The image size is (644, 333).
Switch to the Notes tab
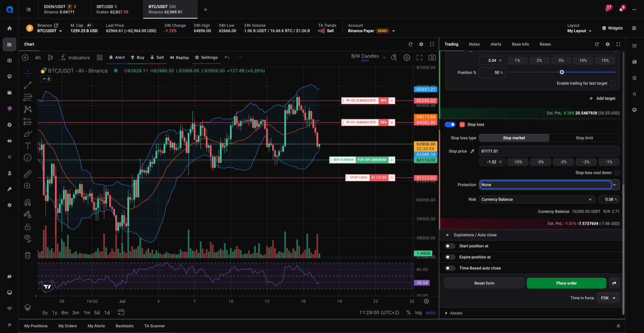point(474,44)
